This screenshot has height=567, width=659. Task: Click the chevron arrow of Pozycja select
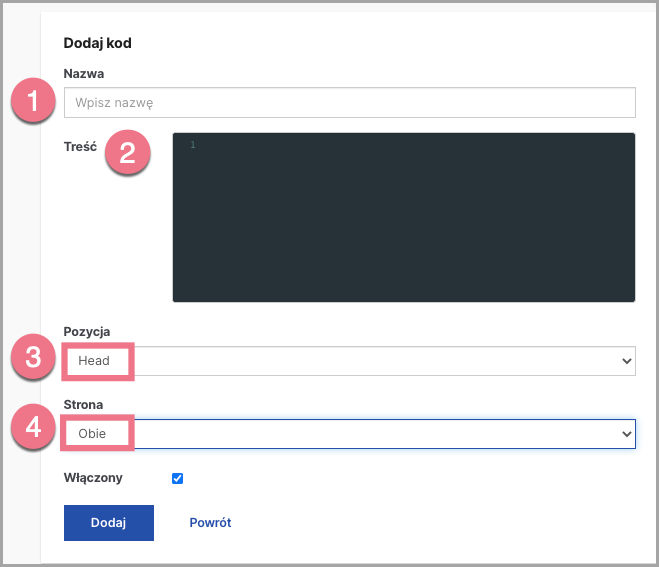627,361
